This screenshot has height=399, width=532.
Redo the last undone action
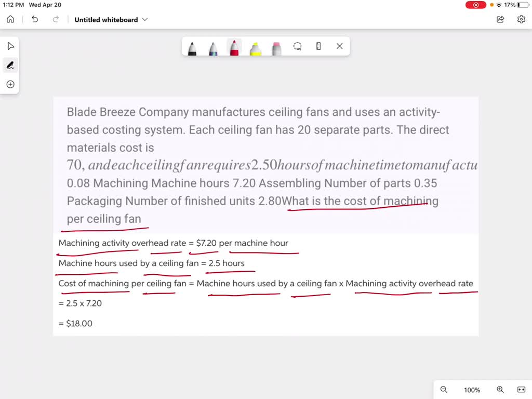[56, 19]
